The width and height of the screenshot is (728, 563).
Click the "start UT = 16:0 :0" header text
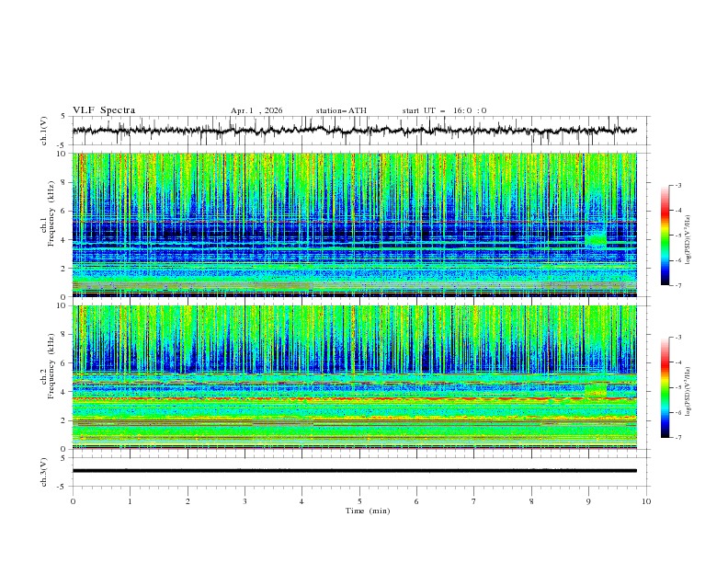click(x=444, y=110)
